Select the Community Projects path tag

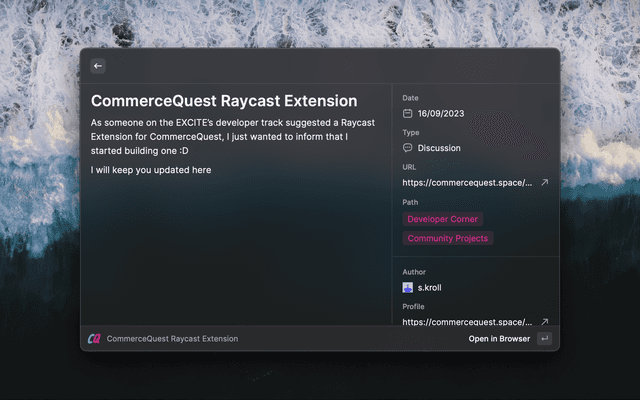coord(447,239)
